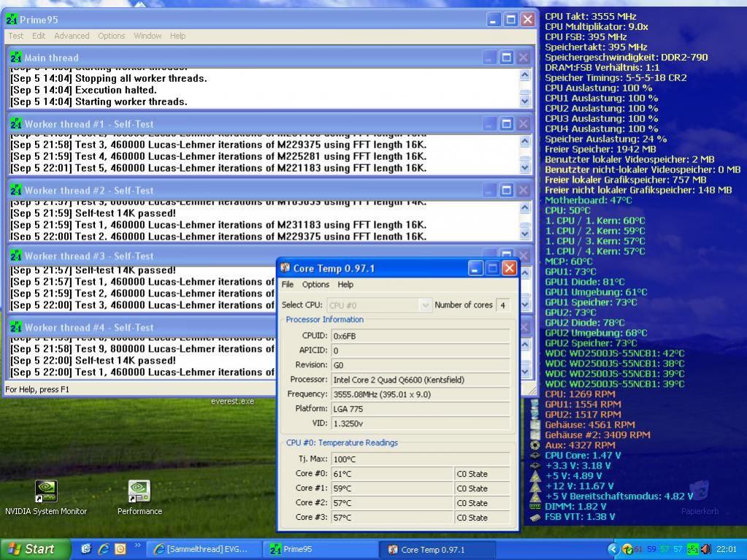
Task: Click the everest.exe desktop label
Action: click(x=232, y=402)
